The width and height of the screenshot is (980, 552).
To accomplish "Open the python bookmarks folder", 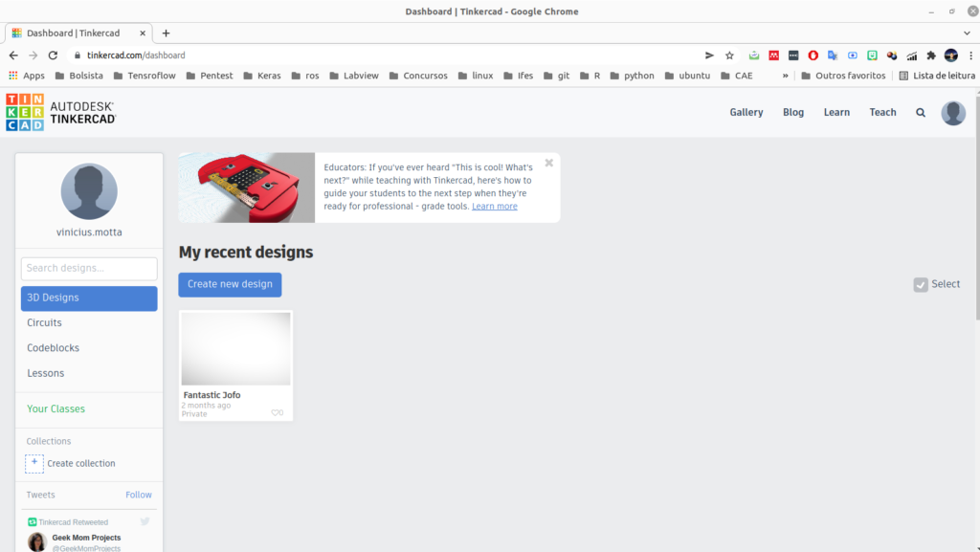I will (632, 76).
